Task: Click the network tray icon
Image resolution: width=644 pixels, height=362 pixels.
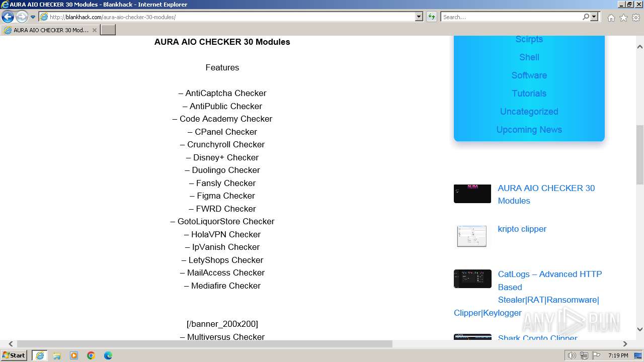Action: pos(584,355)
